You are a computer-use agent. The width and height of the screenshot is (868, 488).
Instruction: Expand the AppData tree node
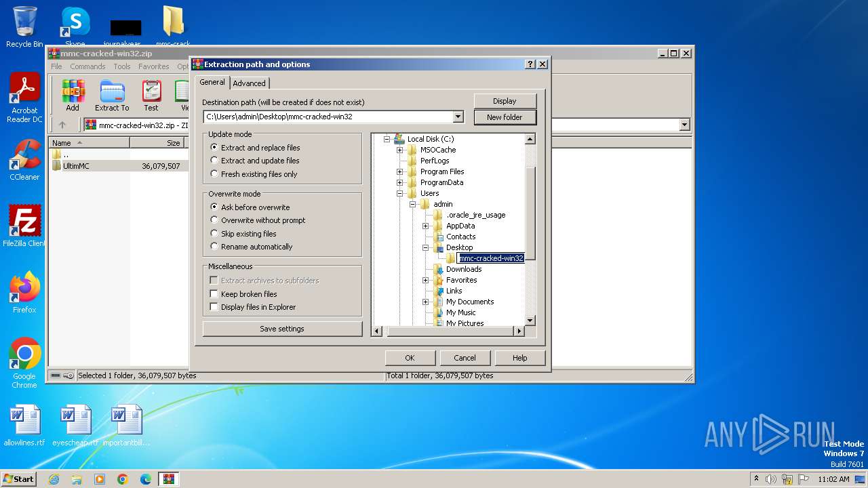pyautogui.click(x=425, y=226)
